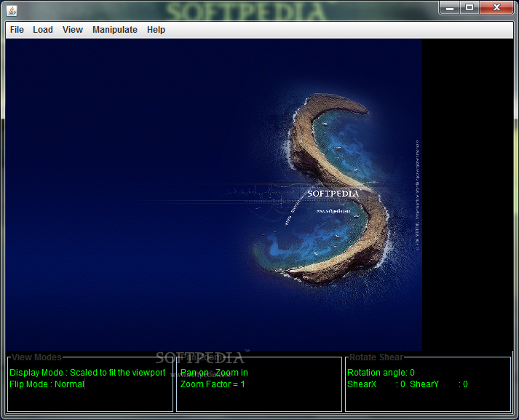Open the Help menu
This screenshot has height=420, width=519.
pos(156,30)
